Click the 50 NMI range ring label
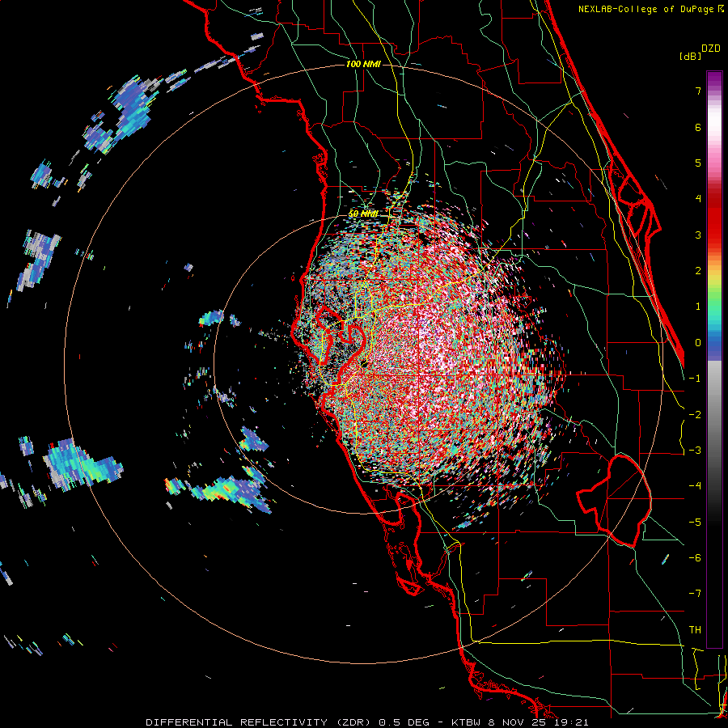Viewport: 728px width, 728px height. tap(363, 214)
